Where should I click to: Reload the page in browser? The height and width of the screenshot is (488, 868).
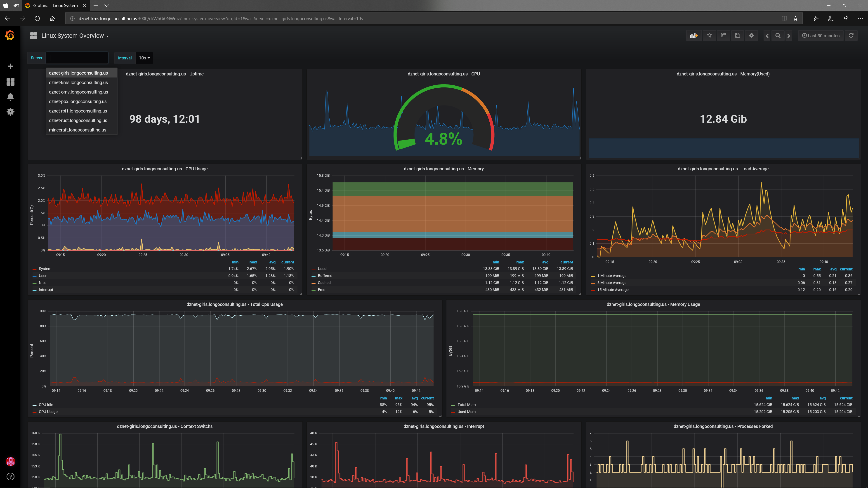click(x=37, y=19)
